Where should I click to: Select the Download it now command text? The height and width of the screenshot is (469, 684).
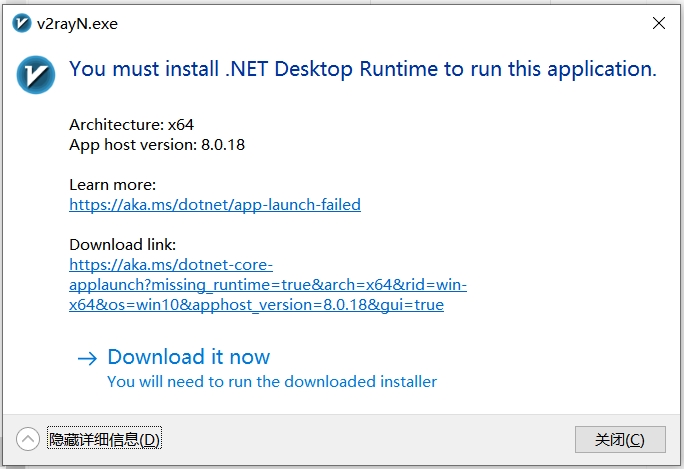[188, 357]
